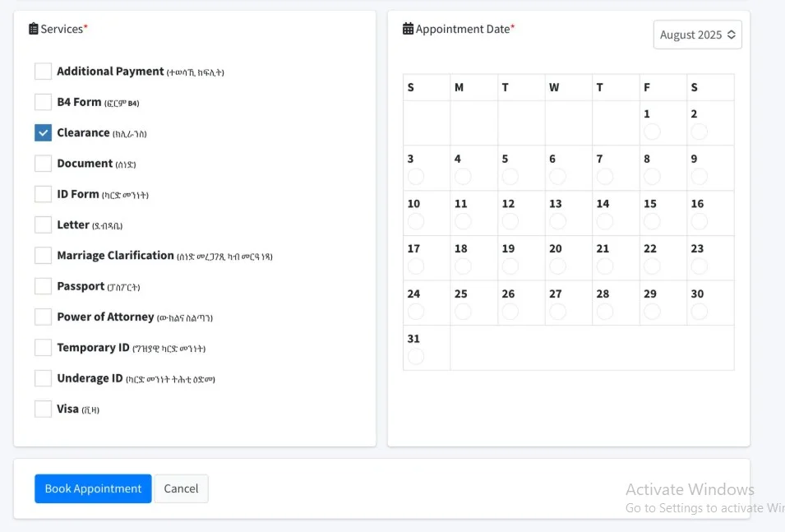Screen dimensions: 785x532
Task: Select August 15 radio button
Action: pyautogui.click(x=652, y=221)
